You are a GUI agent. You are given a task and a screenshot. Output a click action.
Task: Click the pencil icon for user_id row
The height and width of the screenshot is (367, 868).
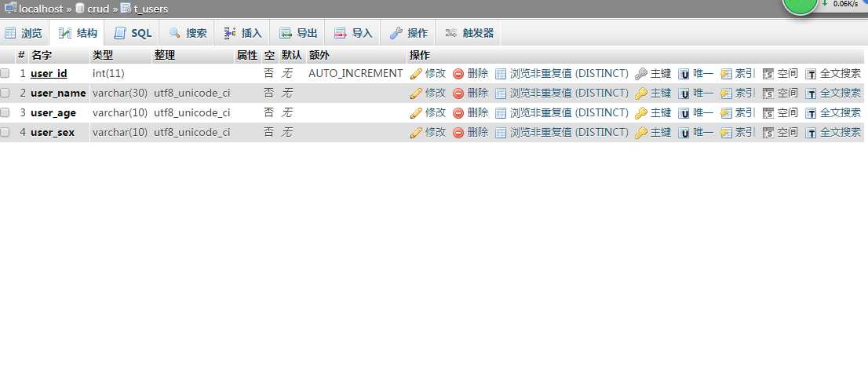point(416,74)
